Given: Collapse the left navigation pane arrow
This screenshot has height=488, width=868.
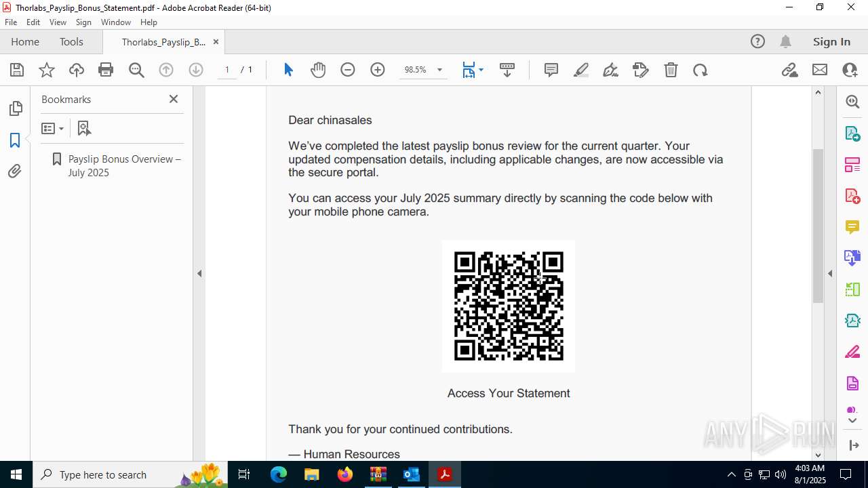Looking at the screenshot, I should coord(199,273).
